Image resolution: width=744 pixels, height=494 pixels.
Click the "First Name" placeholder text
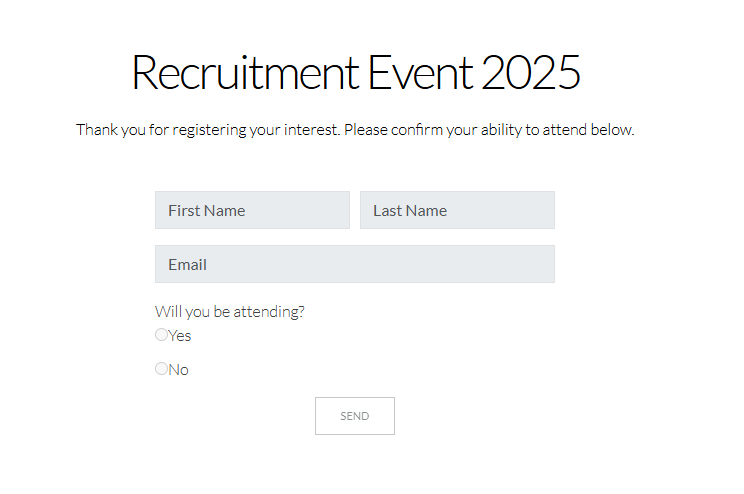[x=207, y=210]
